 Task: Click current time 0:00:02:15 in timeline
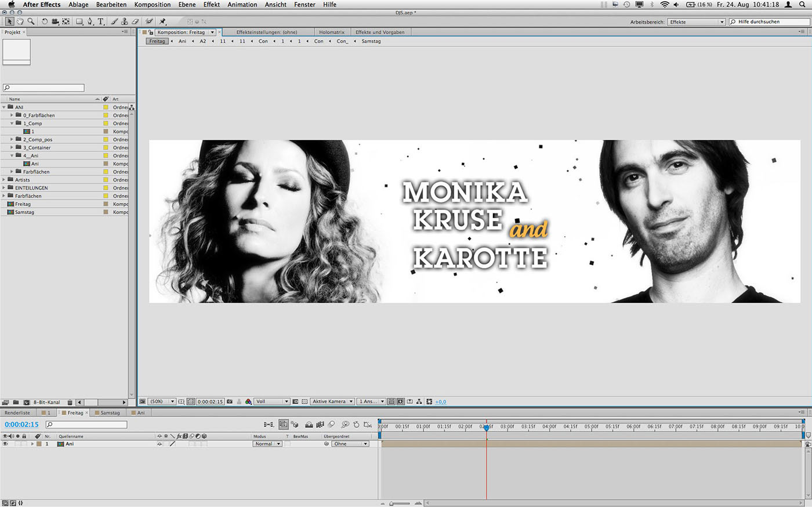(x=21, y=425)
